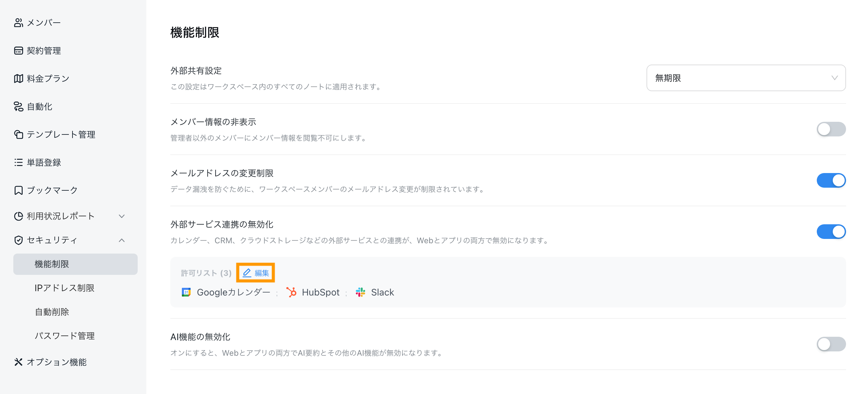Open パスワード管理 submenu item

(x=65, y=336)
